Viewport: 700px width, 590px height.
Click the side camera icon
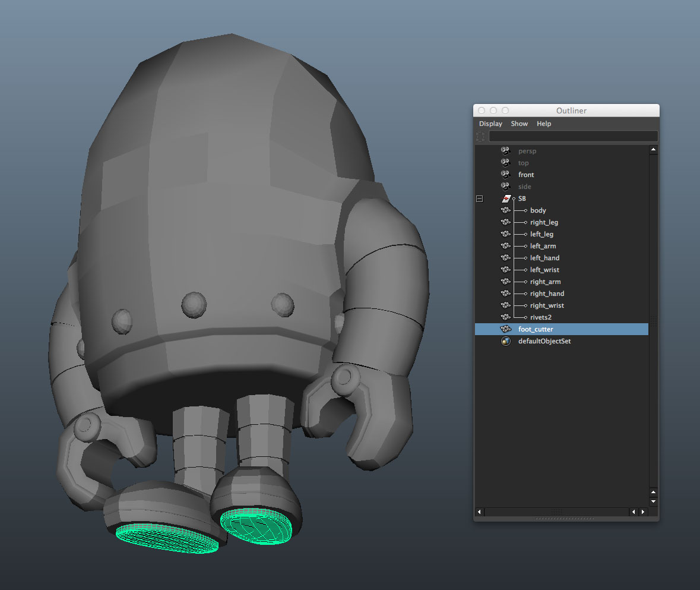[x=505, y=186]
